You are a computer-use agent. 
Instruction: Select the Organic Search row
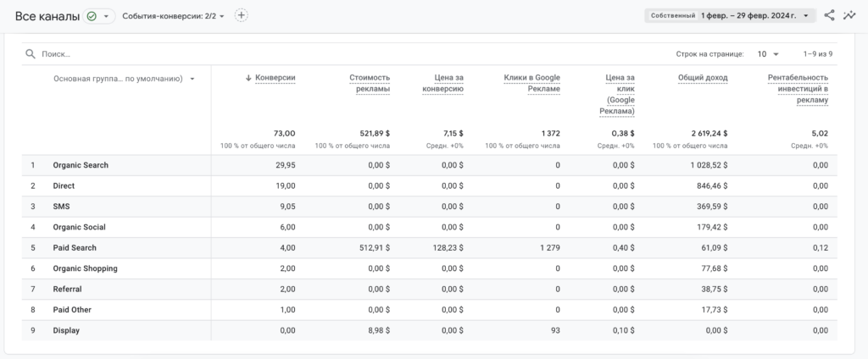click(x=430, y=165)
